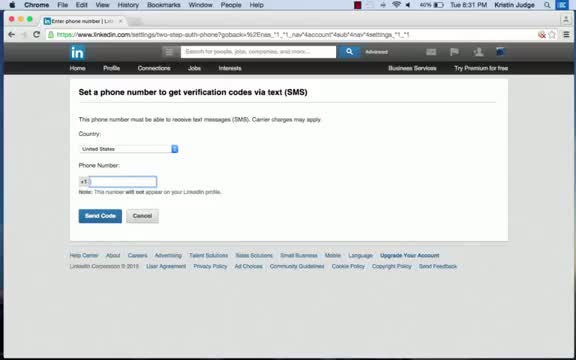Open the Bookmarks menu
The image size is (576, 360).
(163, 5)
